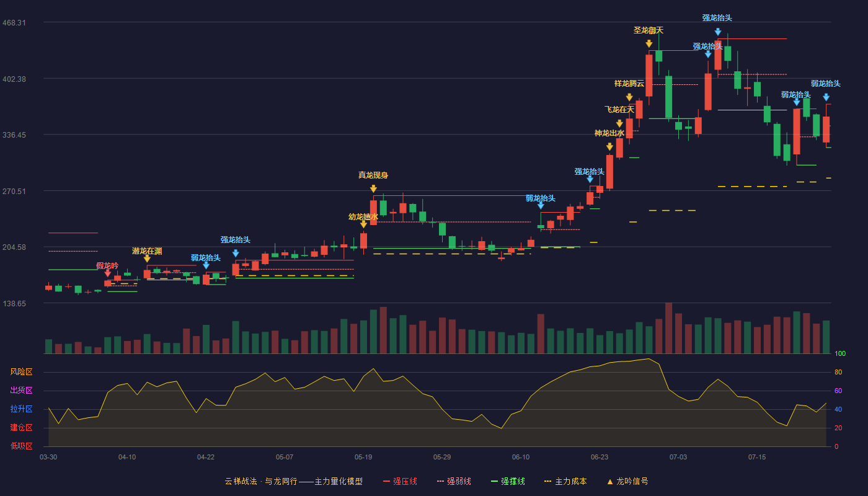Screen dimensions: 868x496
Task: Click the 出货区 zone label
Action: (x=21, y=391)
